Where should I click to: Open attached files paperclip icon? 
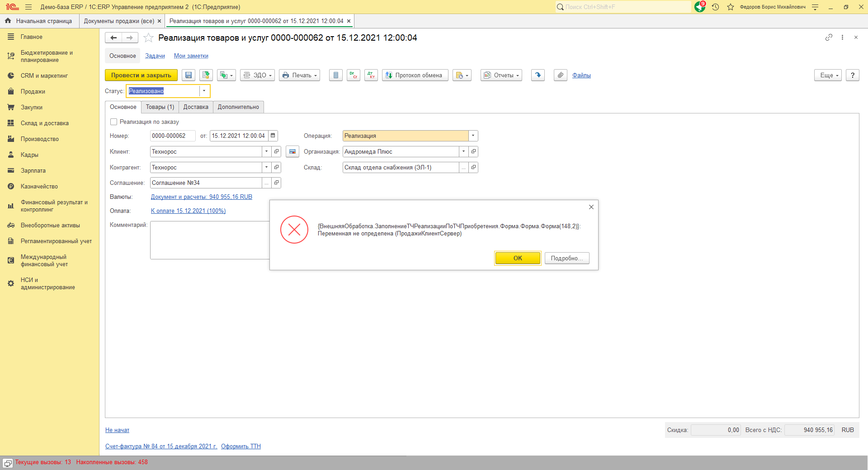pos(560,75)
